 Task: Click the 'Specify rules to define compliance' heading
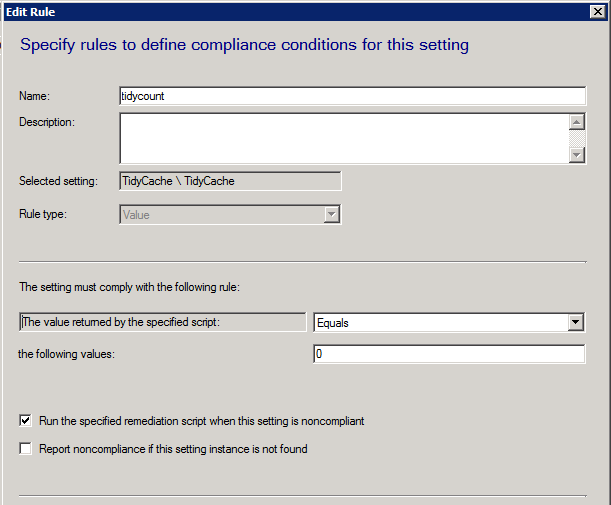pyautogui.click(x=244, y=45)
